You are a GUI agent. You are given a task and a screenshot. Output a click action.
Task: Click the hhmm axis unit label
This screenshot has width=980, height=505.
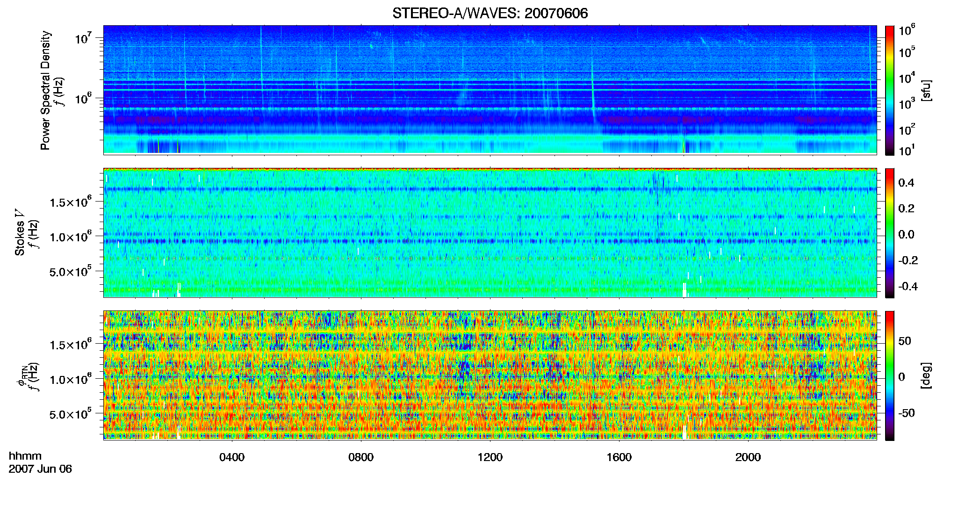pos(25,456)
